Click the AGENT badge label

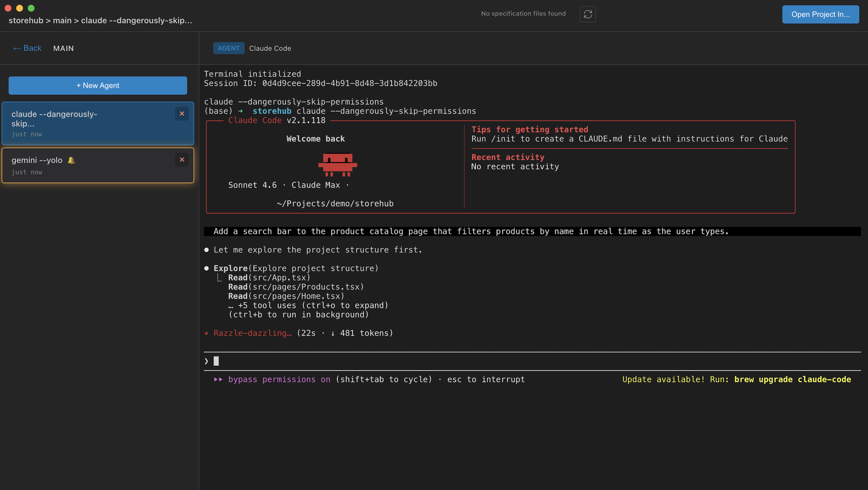coord(229,48)
